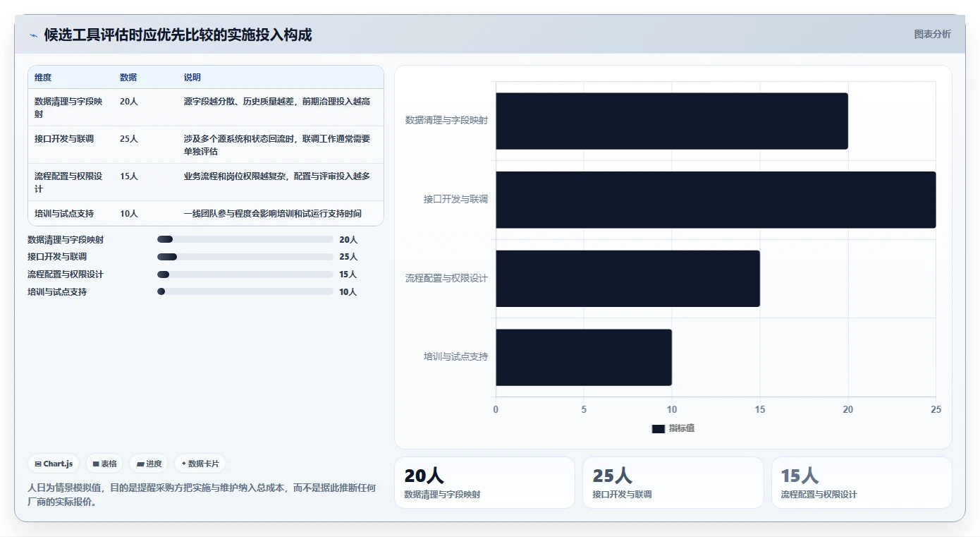Open the 20人 数据清理与字段映射 data card
The width and height of the screenshot is (980, 537).
point(484,483)
